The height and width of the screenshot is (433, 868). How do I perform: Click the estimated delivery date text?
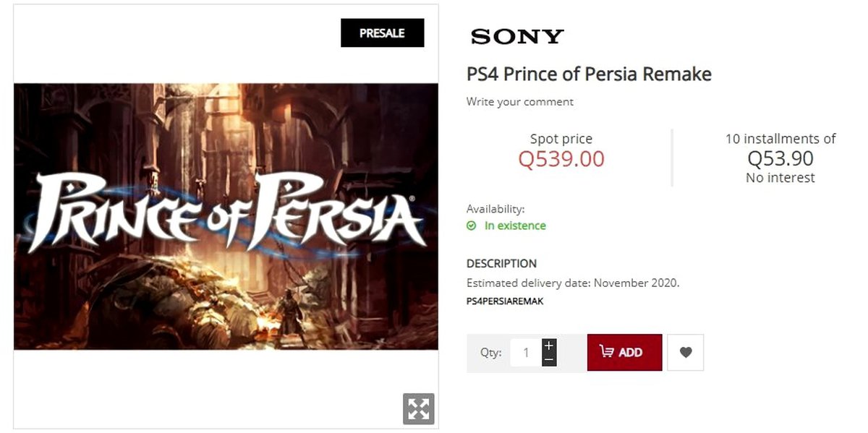click(573, 283)
